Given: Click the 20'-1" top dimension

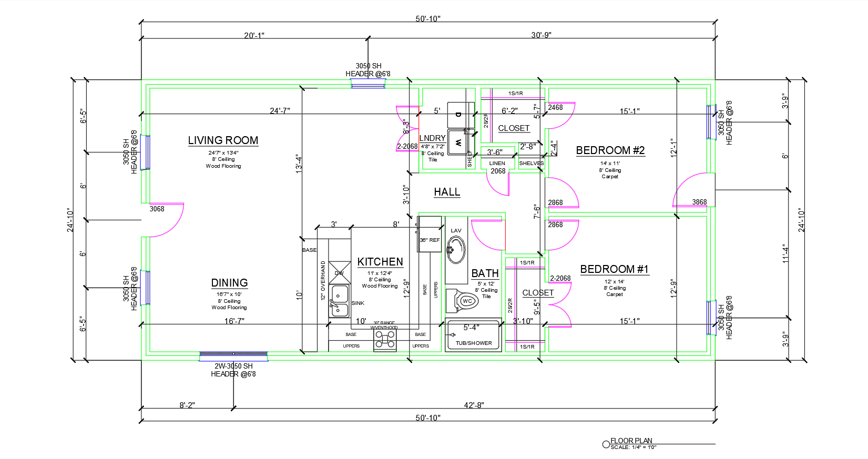Looking at the screenshot, I should click(254, 35).
